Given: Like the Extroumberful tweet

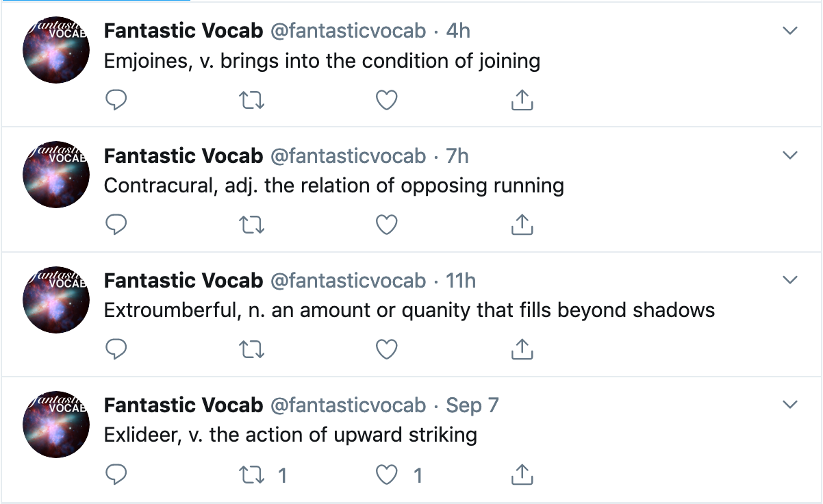Looking at the screenshot, I should [x=387, y=349].
